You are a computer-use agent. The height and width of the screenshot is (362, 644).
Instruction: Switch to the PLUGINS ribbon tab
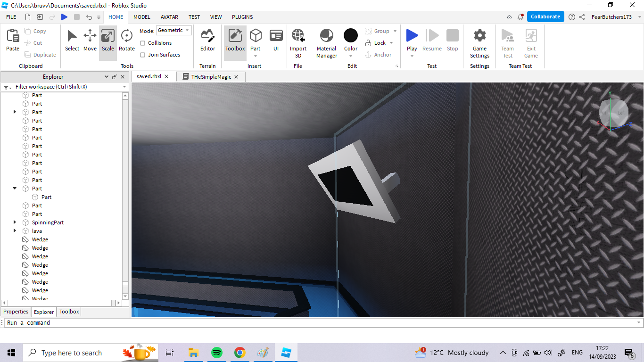pyautogui.click(x=242, y=17)
